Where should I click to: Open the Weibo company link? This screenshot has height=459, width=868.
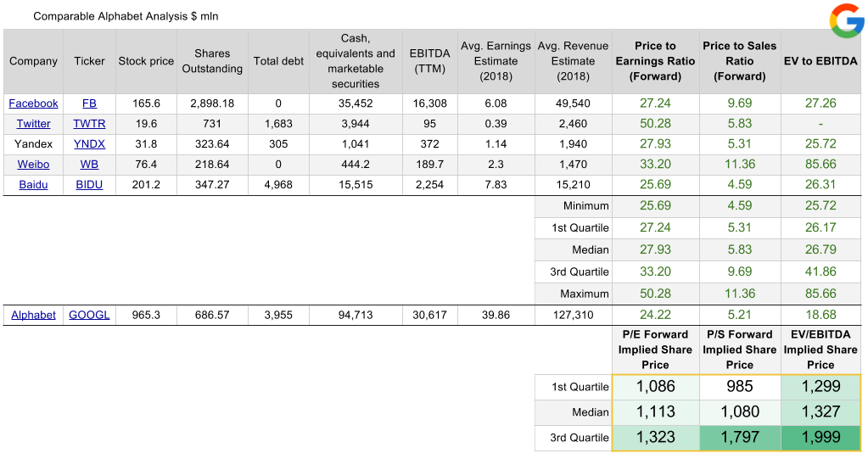(x=33, y=165)
